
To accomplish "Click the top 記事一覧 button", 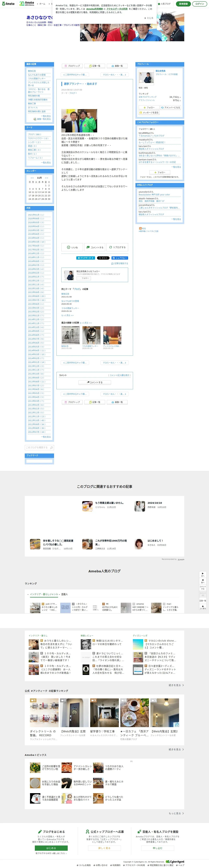I will tap(95, 66).
